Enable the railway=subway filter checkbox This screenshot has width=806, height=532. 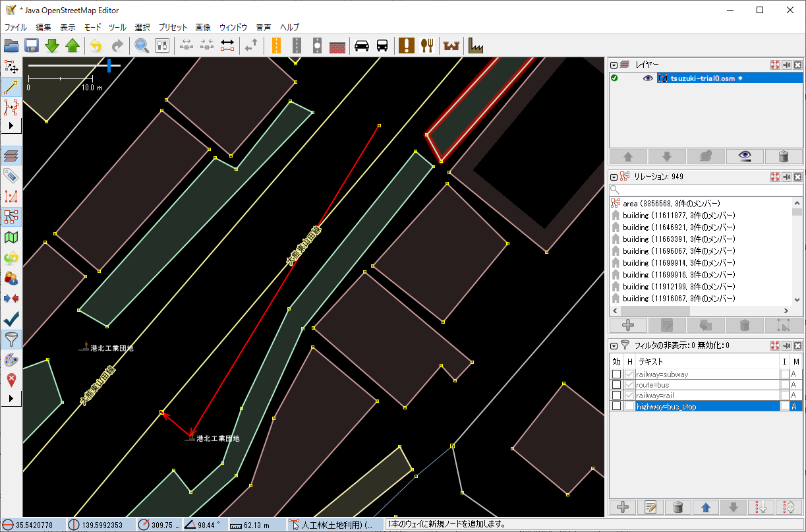[616, 374]
